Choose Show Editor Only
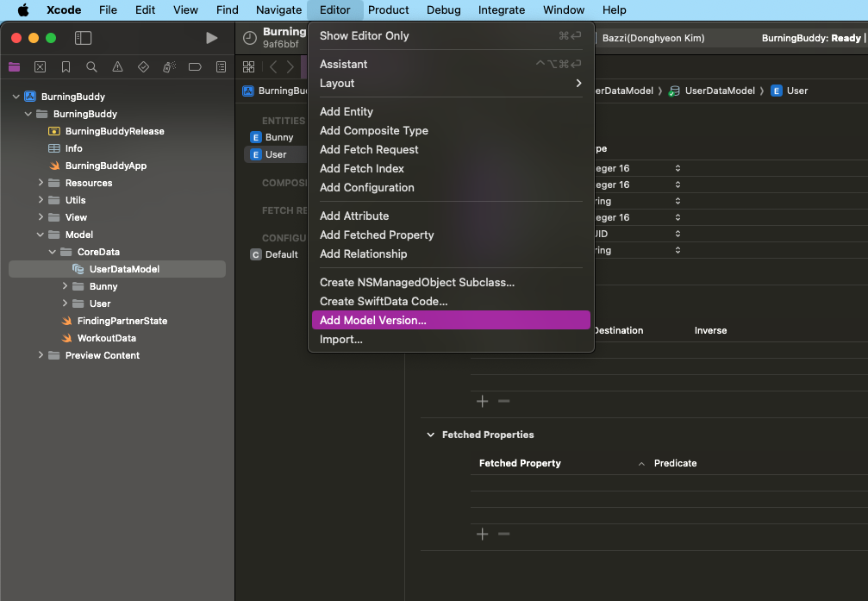 (451, 35)
